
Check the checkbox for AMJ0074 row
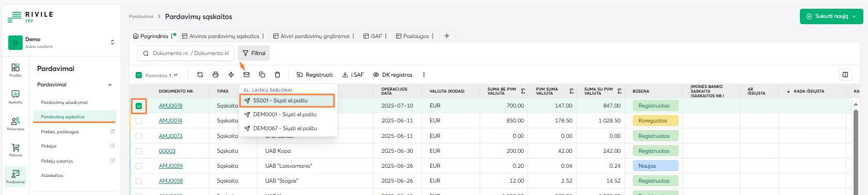139,121
